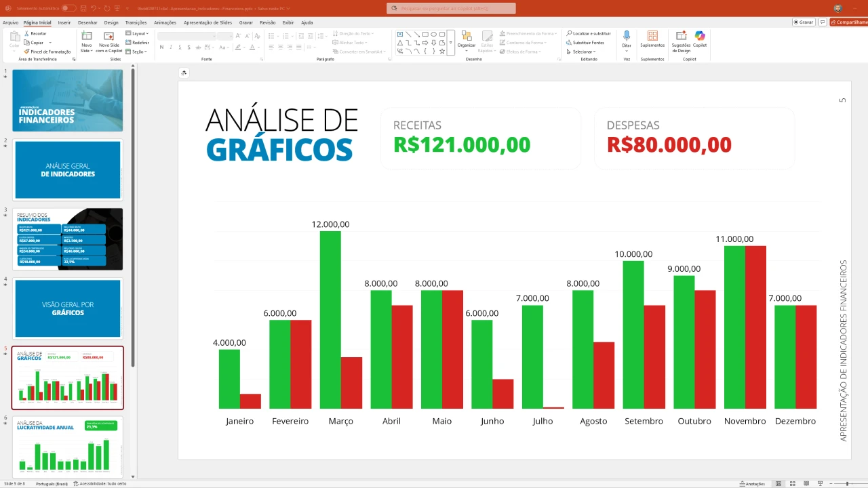Switch to slide sorter view in status bar
Viewport: 868px width, 488px height.
[x=791, y=484]
